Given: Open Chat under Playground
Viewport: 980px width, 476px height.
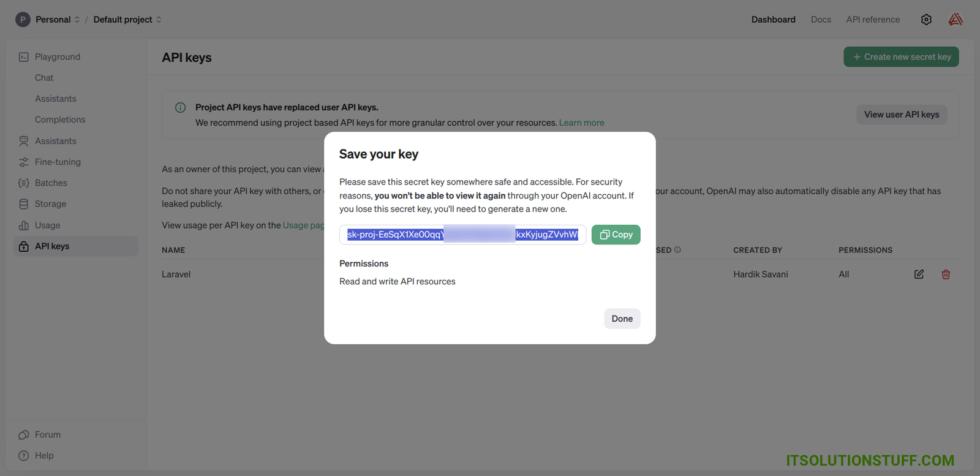Looking at the screenshot, I should tap(44, 78).
